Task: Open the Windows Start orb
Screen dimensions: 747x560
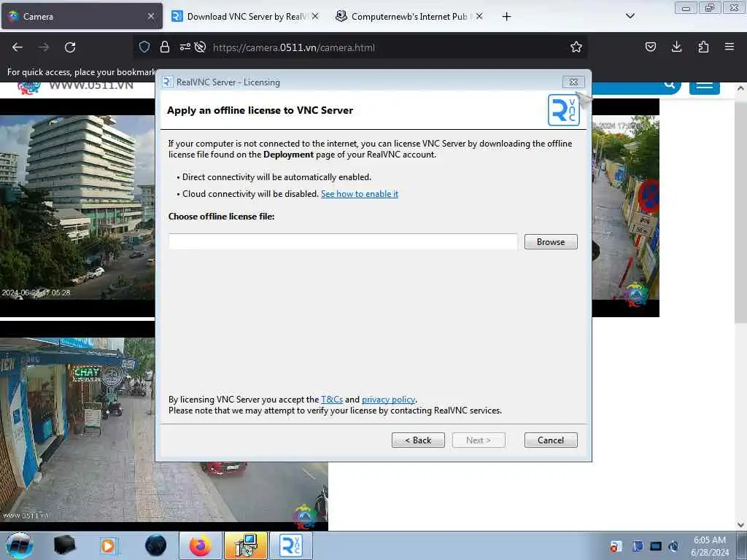Action: pyautogui.click(x=20, y=545)
